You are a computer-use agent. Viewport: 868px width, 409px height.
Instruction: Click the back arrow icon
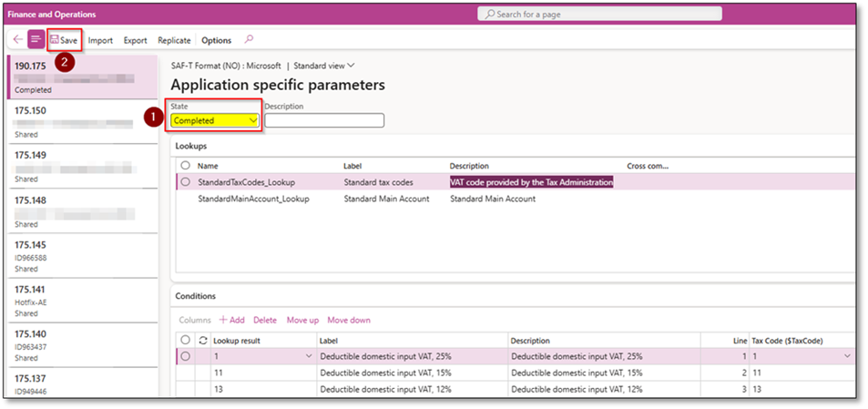(18, 40)
